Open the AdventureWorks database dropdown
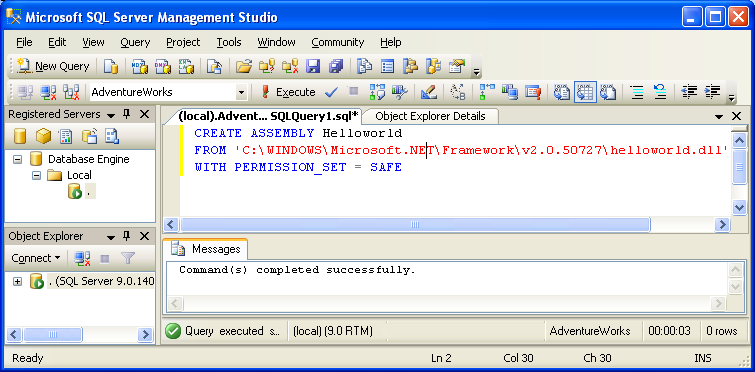Image resolution: width=755 pixels, height=372 pixels. coord(241,92)
